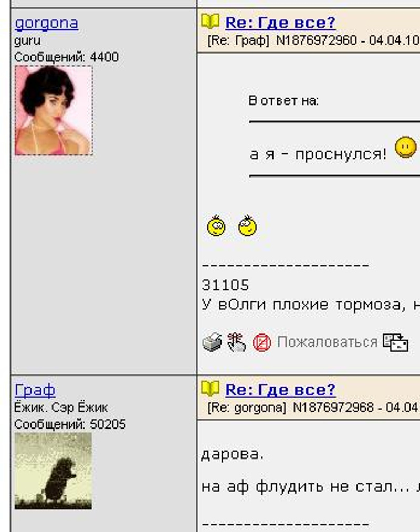Click the '[Re: Граф]' reply reference text

click(238, 41)
